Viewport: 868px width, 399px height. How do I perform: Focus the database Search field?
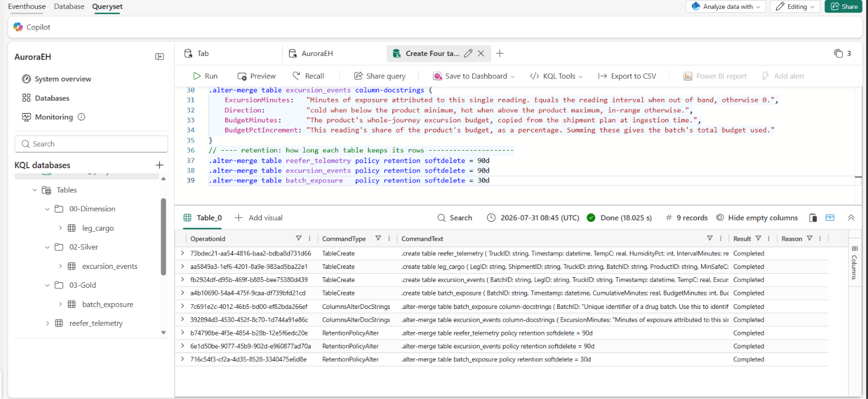91,144
